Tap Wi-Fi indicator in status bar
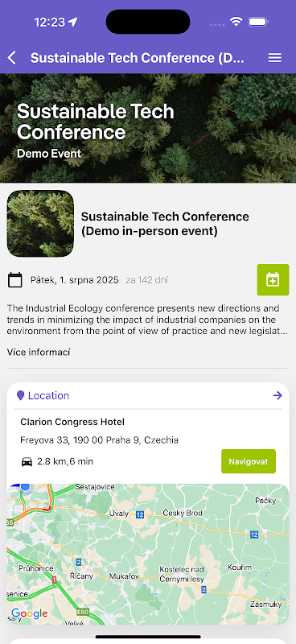This screenshot has height=644, width=296. click(x=236, y=22)
